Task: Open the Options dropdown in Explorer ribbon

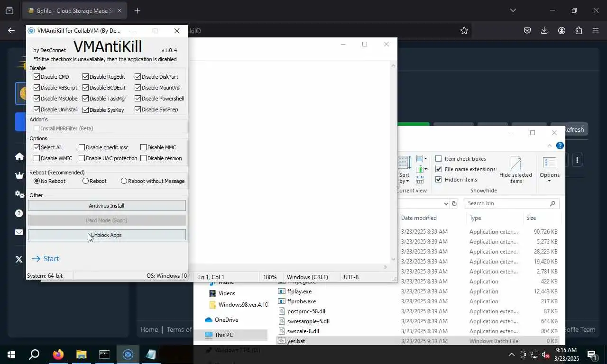Action: tap(549, 170)
